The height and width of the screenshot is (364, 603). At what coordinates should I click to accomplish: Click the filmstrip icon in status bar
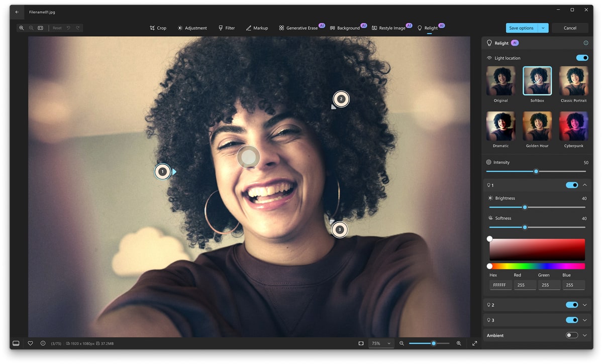coord(16,343)
